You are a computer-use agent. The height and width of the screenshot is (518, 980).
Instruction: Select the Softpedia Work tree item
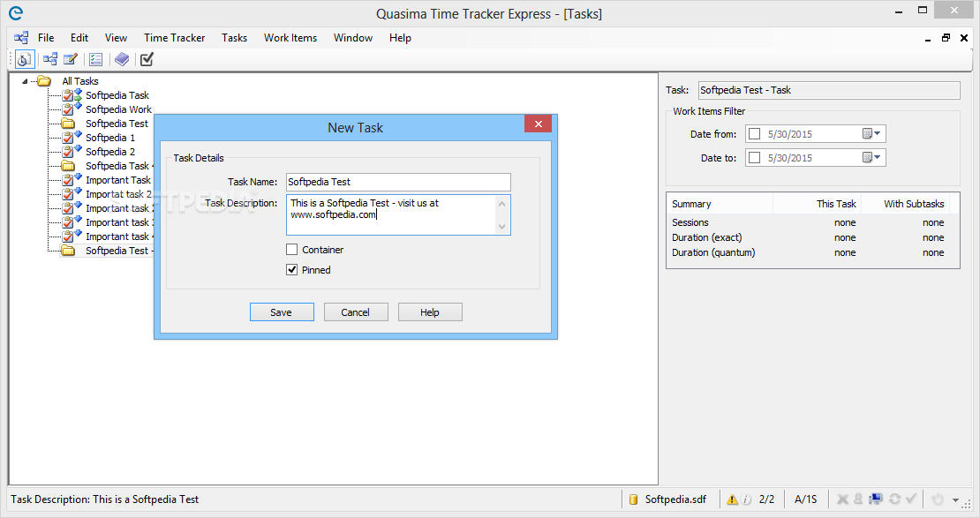[x=118, y=109]
